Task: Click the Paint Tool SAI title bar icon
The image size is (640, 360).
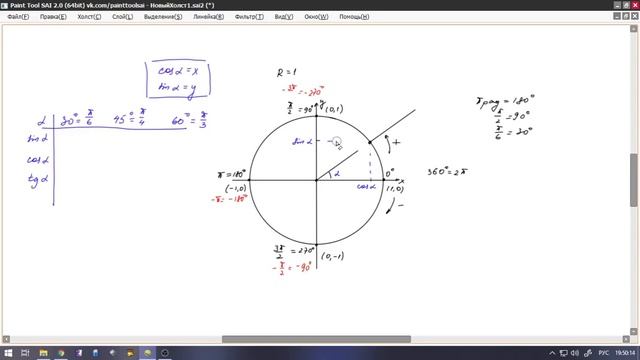Action: coord(4,5)
